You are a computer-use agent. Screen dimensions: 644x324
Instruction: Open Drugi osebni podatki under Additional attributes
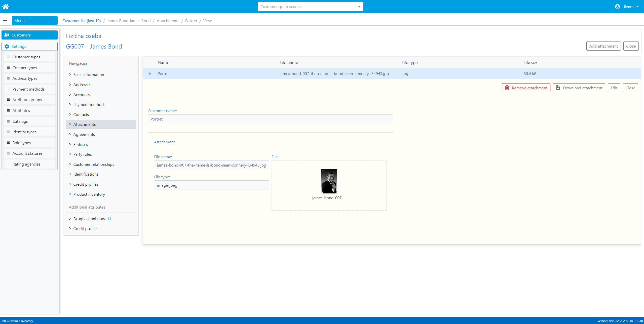pyautogui.click(x=92, y=219)
